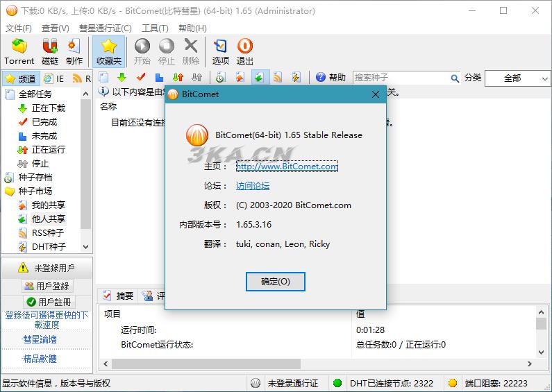Filter downloading tasks with green arrow icon
This screenshot has height=392, width=552.
coord(122,77)
